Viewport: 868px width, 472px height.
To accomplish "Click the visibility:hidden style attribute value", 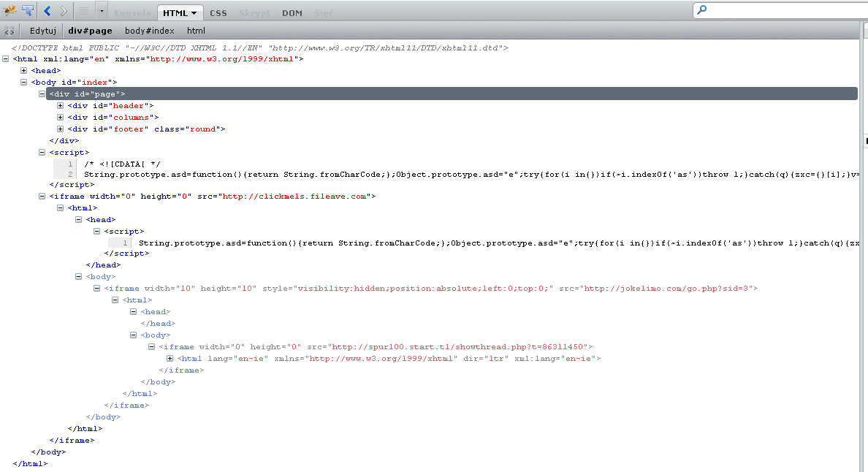I will [425, 289].
